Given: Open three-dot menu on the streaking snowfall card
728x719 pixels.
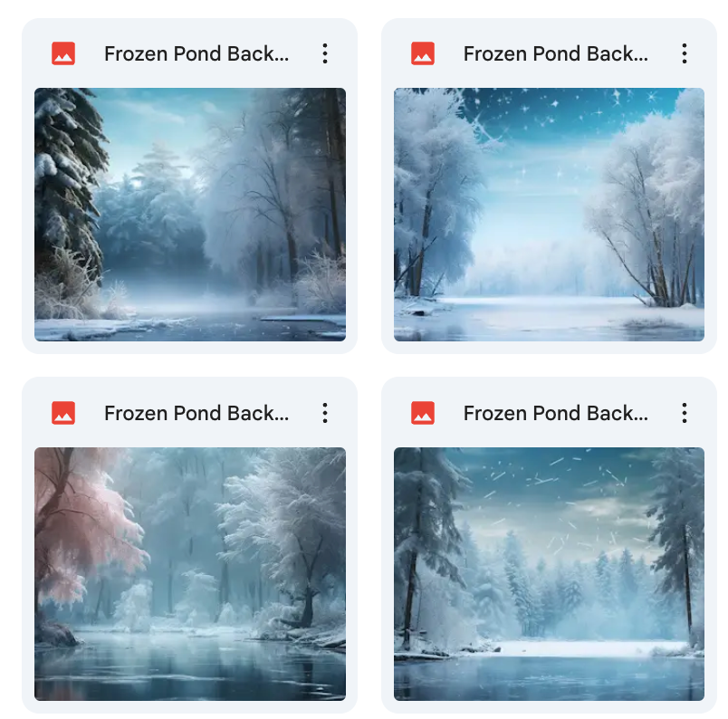Looking at the screenshot, I should pos(685,413).
